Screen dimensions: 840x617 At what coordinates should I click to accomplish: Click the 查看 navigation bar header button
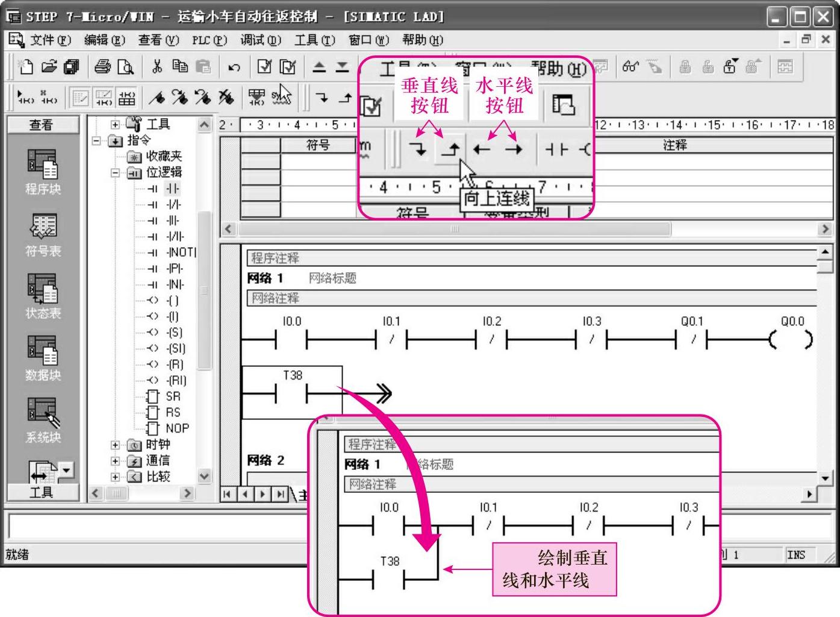pyautogui.click(x=42, y=125)
